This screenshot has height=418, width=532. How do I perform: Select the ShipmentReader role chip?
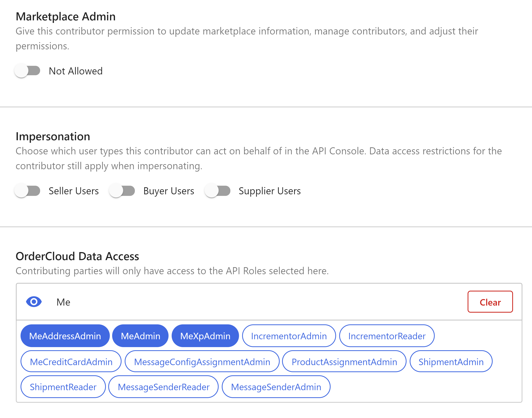tap(63, 387)
